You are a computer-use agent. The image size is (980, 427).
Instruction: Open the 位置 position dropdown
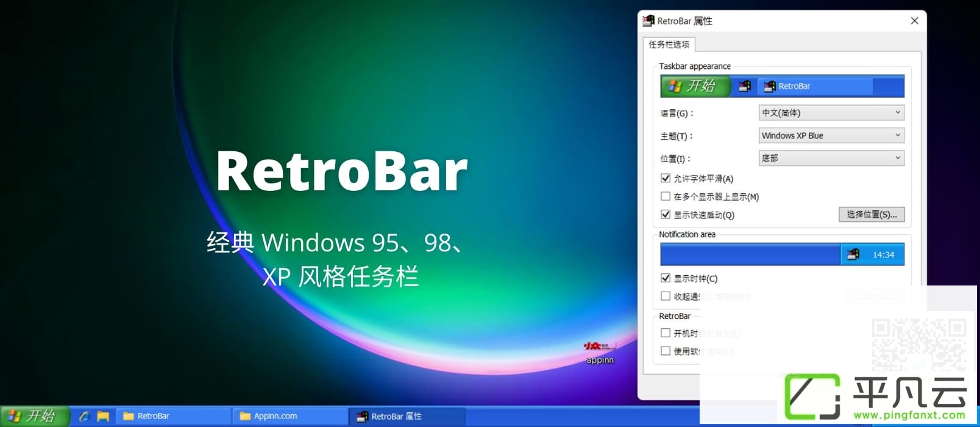[x=831, y=158]
